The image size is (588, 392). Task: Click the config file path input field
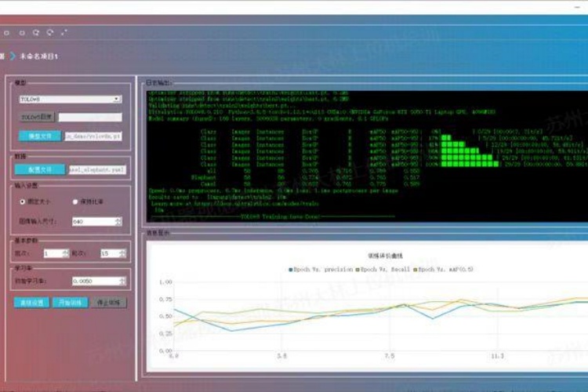point(94,169)
